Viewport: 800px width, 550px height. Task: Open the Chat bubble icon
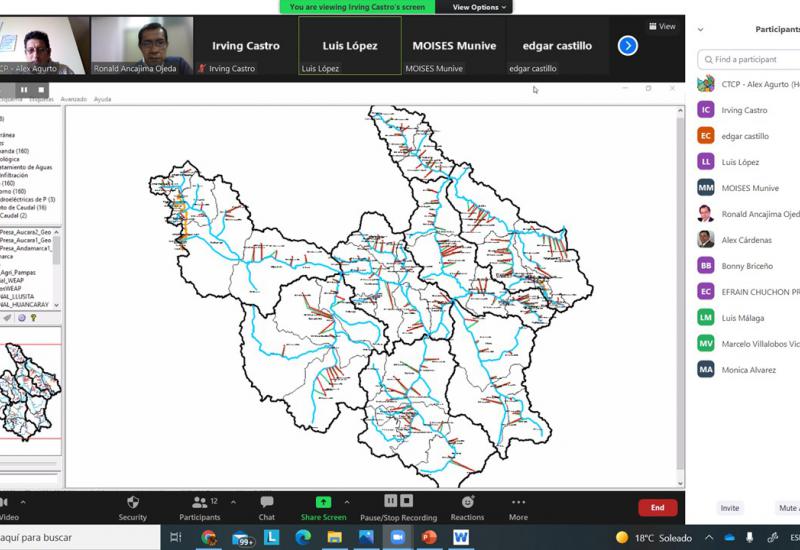point(266,502)
